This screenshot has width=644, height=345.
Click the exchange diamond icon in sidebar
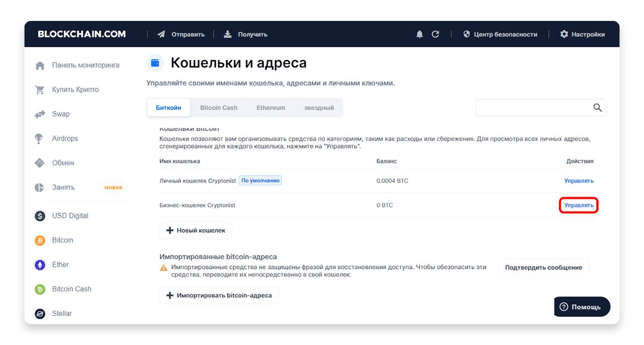pyautogui.click(x=40, y=163)
